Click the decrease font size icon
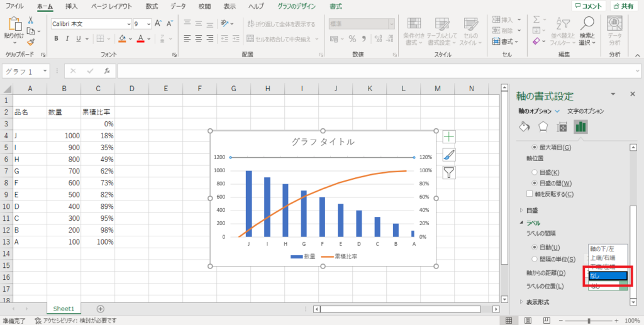The height and width of the screenshot is (325, 644). tap(169, 24)
